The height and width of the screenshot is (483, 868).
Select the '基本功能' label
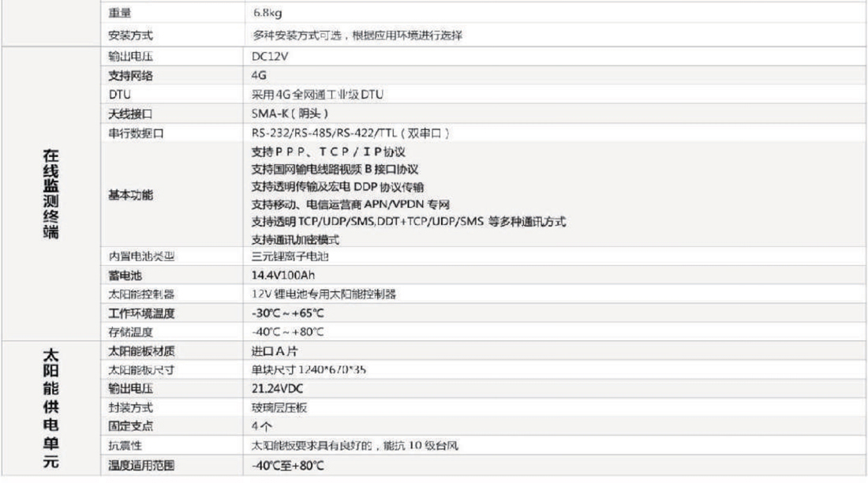coord(130,195)
